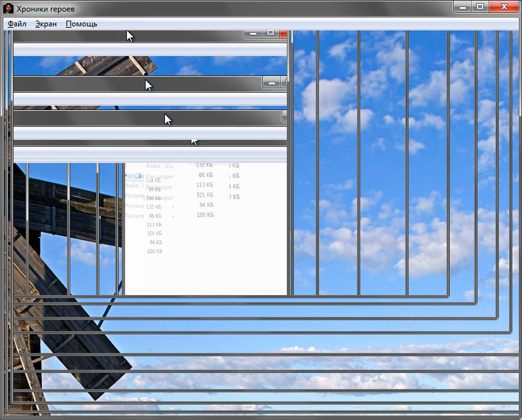522x420 pixels.
Task: Close the Хроники героев window
Action: [x=503, y=7]
